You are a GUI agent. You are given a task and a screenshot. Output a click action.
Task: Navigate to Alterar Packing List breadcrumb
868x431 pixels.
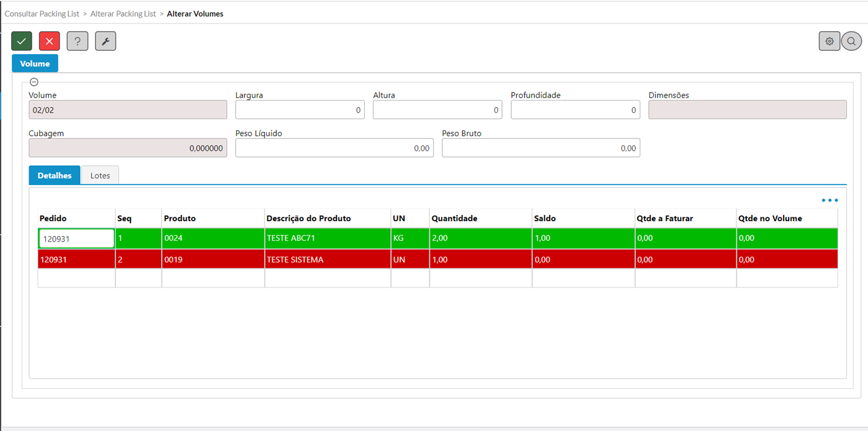click(x=123, y=14)
